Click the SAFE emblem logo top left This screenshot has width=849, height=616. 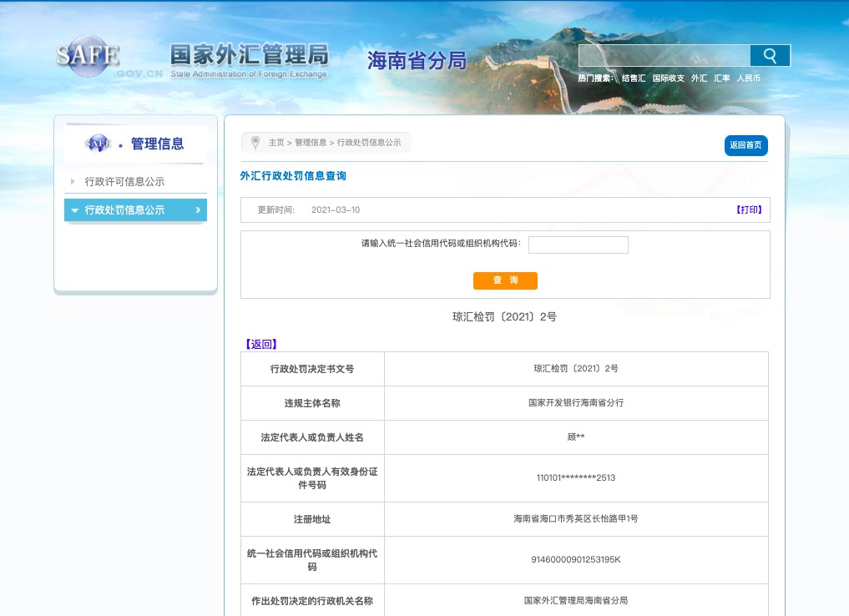88,57
